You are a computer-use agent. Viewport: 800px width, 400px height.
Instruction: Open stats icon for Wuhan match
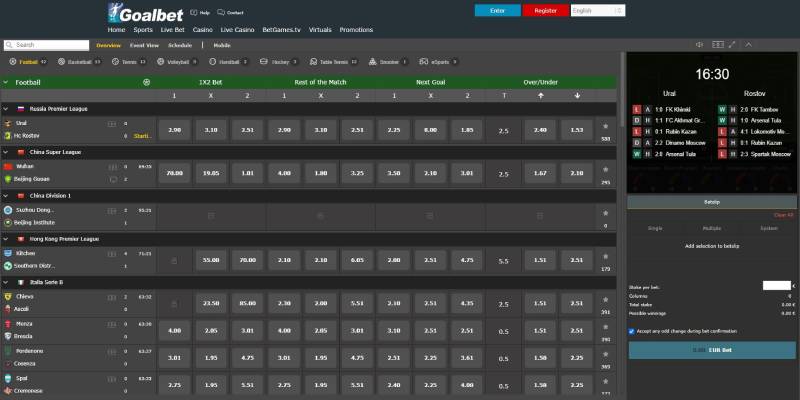pos(112,167)
